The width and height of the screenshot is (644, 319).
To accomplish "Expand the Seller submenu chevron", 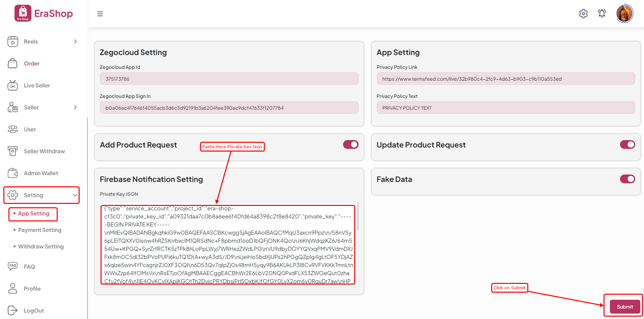I will 75,107.
